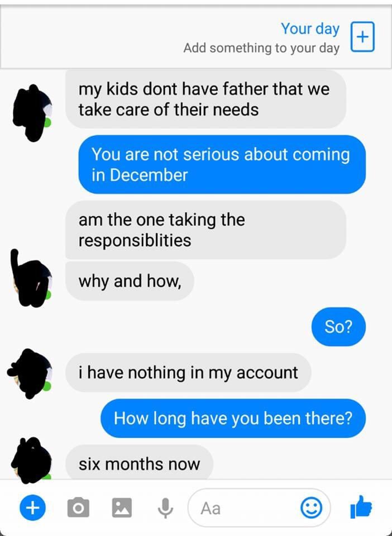Select the 'my kids dont have father' message bubble
The image size is (392, 536).
(x=205, y=99)
